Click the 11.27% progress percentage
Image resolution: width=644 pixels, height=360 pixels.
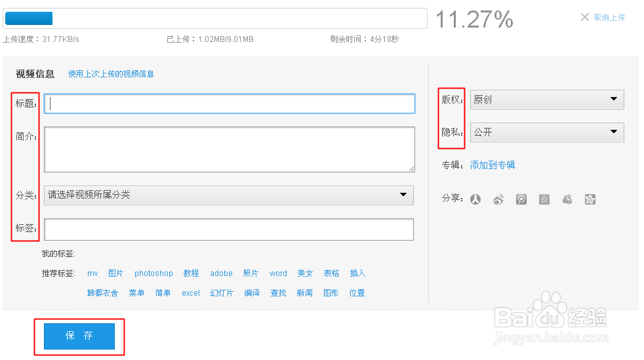tap(474, 20)
